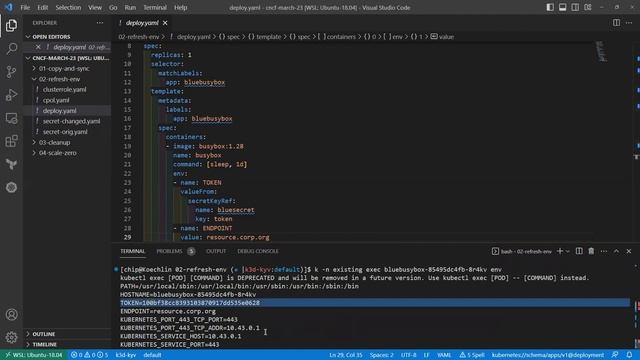The width and height of the screenshot is (640, 360).
Task: Expand the Outline section
Action: pos(67,334)
